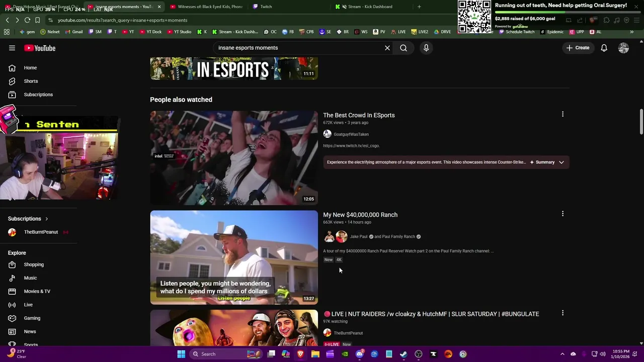The height and width of the screenshot is (362, 644).
Task: Open options for The Best Crowd video
Action: point(562,115)
